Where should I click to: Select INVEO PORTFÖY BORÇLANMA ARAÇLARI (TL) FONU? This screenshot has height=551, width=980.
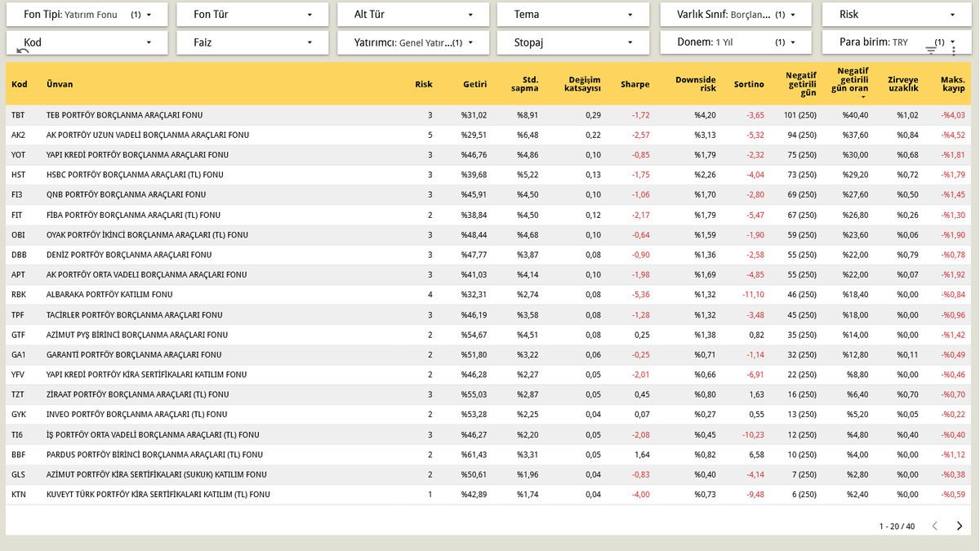point(136,415)
